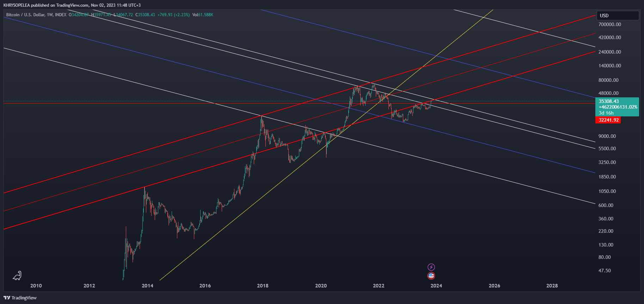Click the 140000.00 price axis label

pyautogui.click(x=610, y=66)
